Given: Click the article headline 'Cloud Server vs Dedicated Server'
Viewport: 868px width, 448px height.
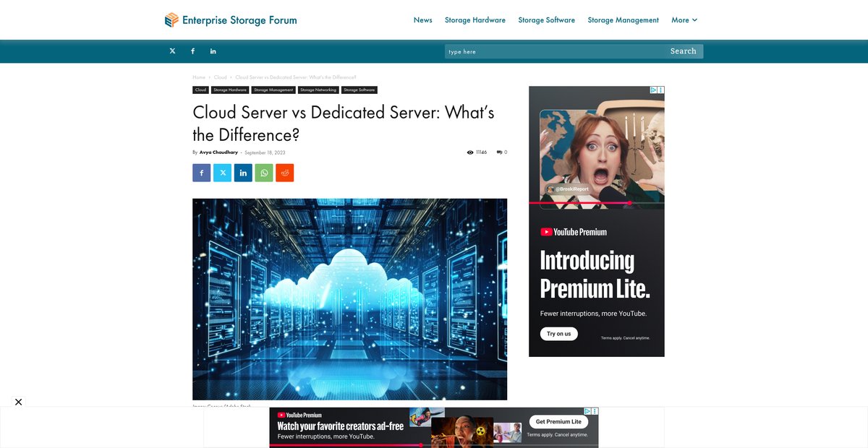Looking at the screenshot, I should (x=344, y=124).
